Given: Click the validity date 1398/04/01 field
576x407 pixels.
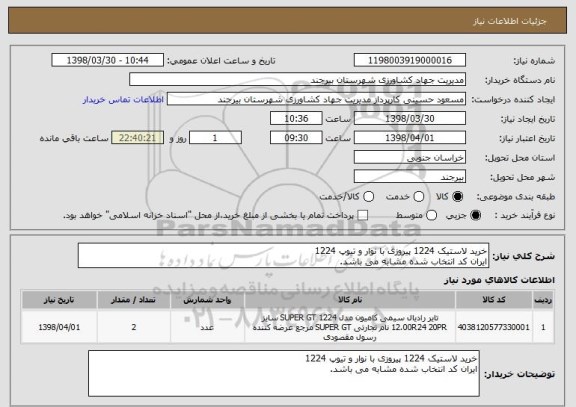Looking at the screenshot, I should 410,138.
